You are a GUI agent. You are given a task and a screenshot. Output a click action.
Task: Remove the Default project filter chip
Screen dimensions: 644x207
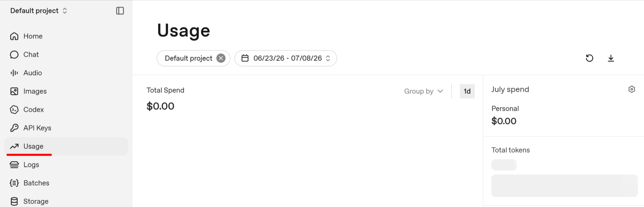221,58
